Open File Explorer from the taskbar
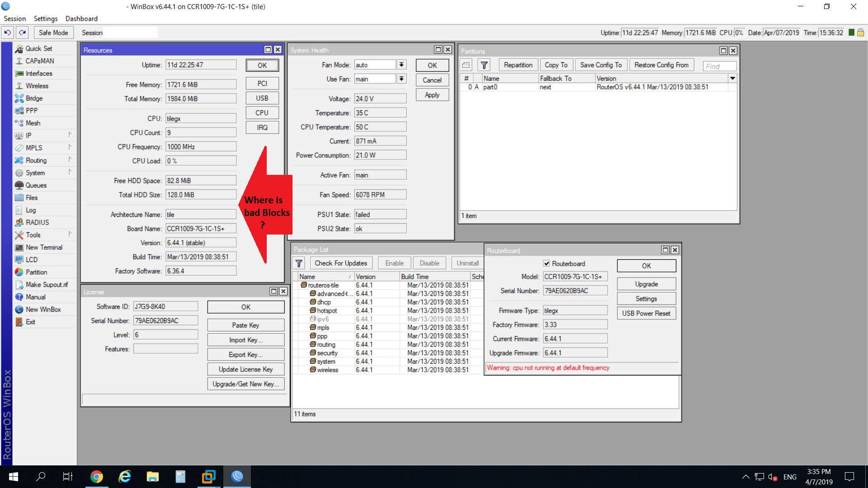868x488 pixels. coord(152,477)
